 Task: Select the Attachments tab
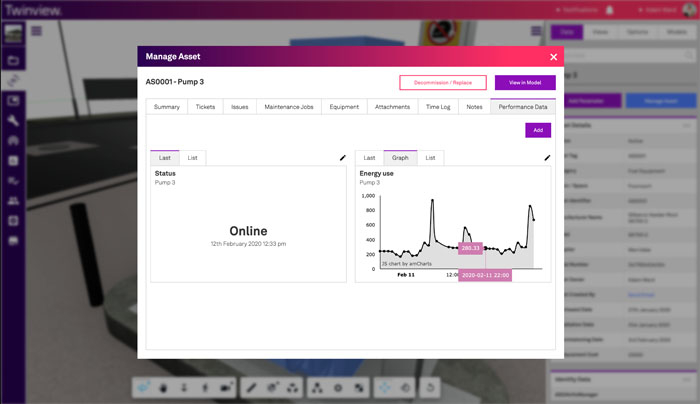pyautogui.click(x=392, y=106)
